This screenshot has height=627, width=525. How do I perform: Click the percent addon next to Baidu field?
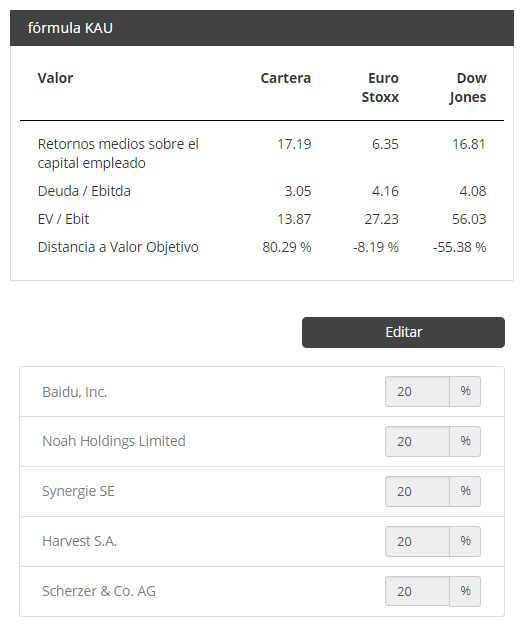click(x=465, y=391)
